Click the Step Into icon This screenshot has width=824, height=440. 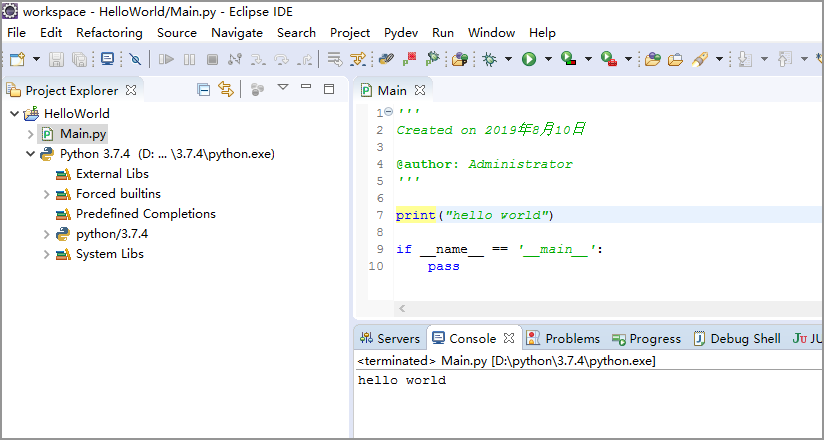click(x=258, y=59)
